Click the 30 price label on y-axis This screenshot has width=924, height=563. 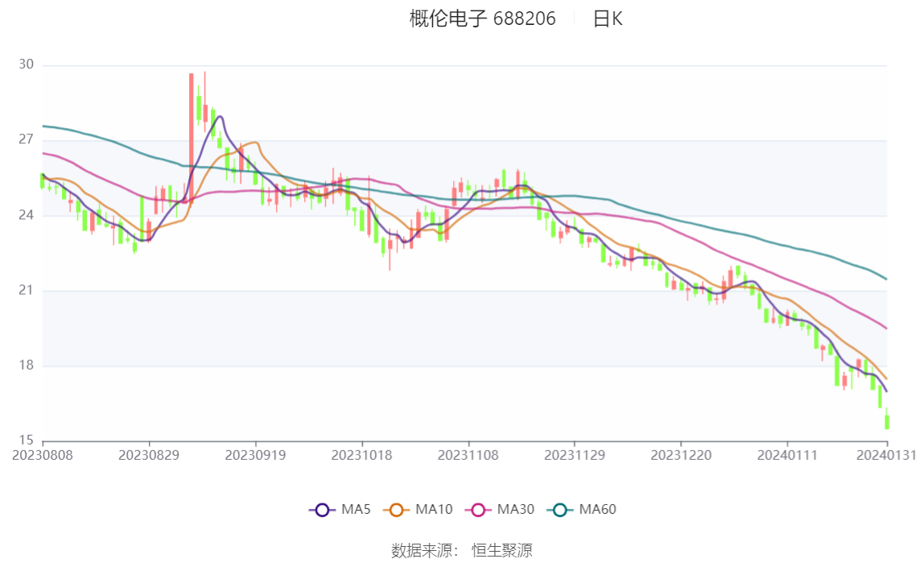tap(27, 64)
